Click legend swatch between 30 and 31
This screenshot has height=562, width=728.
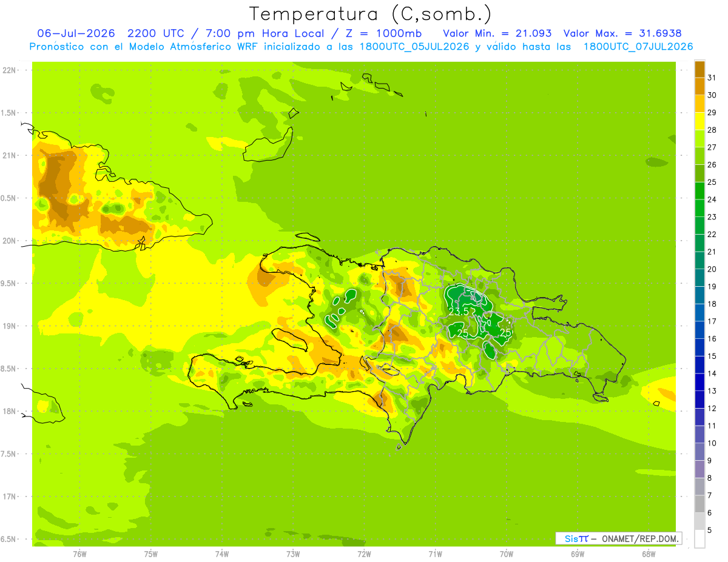(x=699, y=87)
